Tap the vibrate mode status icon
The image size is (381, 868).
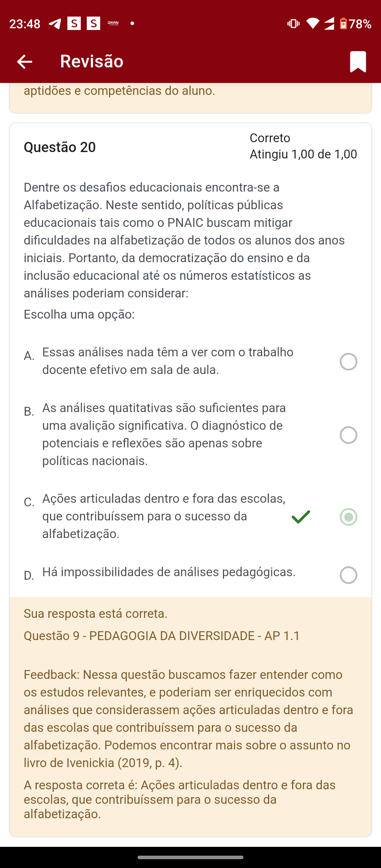294,24
